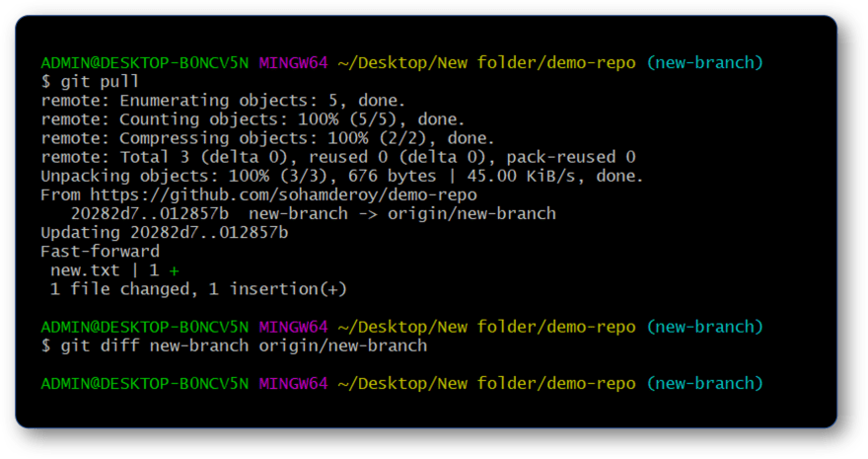Click the 'Updating 20282d7..012857b' line
The height and width of the screenshot is (459, 868).
pos(165,233)
